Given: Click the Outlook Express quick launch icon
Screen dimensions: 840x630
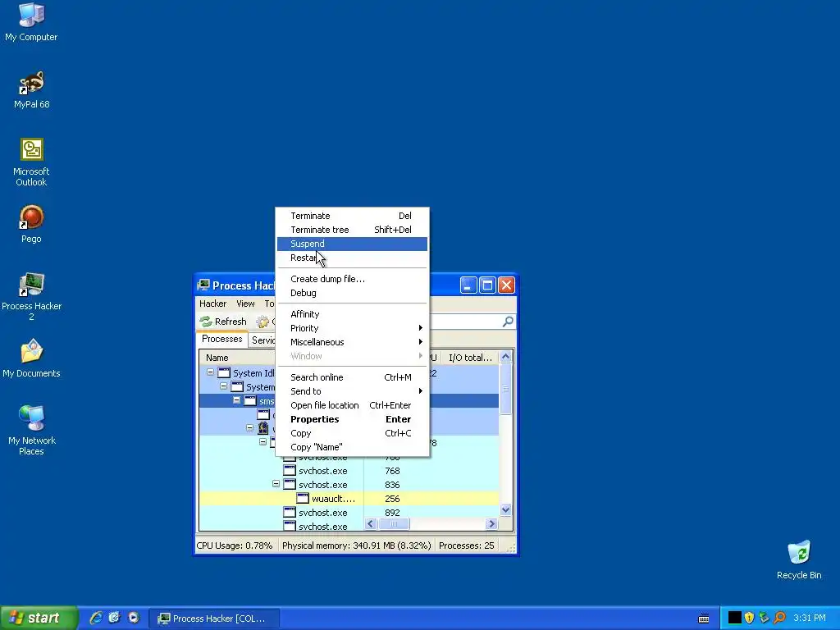Looking at the screenshot, I should [x=114, y=618].
